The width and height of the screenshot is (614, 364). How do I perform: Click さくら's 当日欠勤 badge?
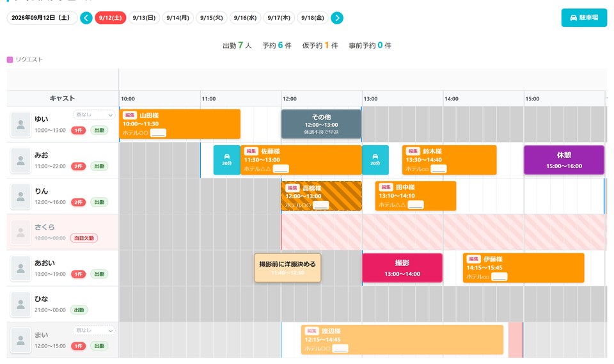[x=84, y=238]
